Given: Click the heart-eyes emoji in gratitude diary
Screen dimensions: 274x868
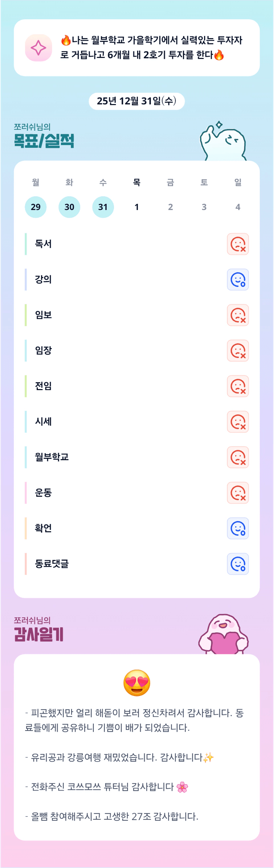Looking at the screenshot, I should click(x=137, y=683).
